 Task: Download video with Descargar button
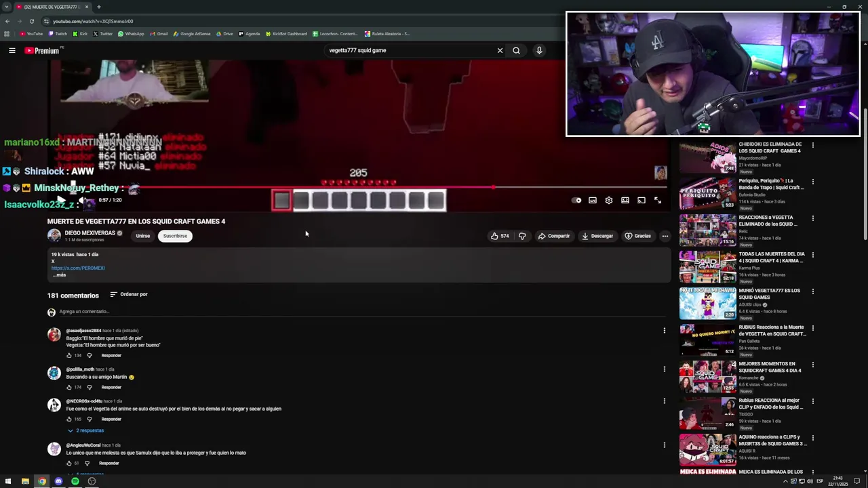click(597, 236)
